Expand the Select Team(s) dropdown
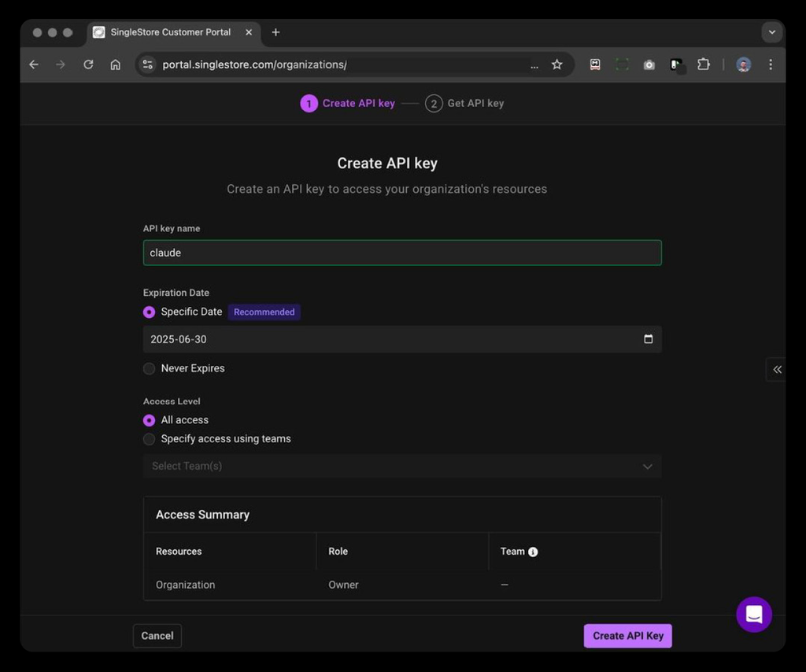Image resolution: width=806 pixels, height=672 pixels. (x=402, y=466)
